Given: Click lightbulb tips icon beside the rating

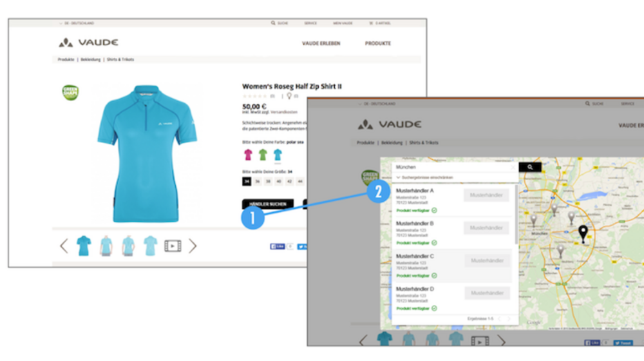Looking at the screenshot, I should click(289, 96).
